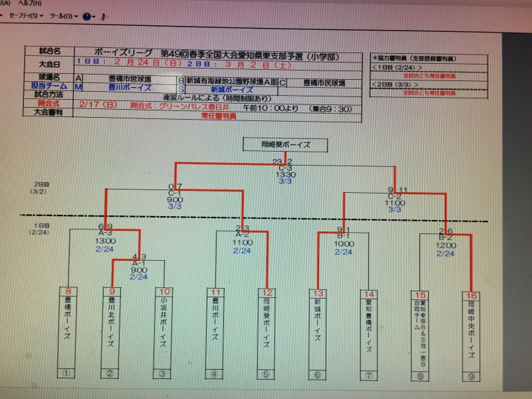Open the arrow next to the help icon

(95, 16)
